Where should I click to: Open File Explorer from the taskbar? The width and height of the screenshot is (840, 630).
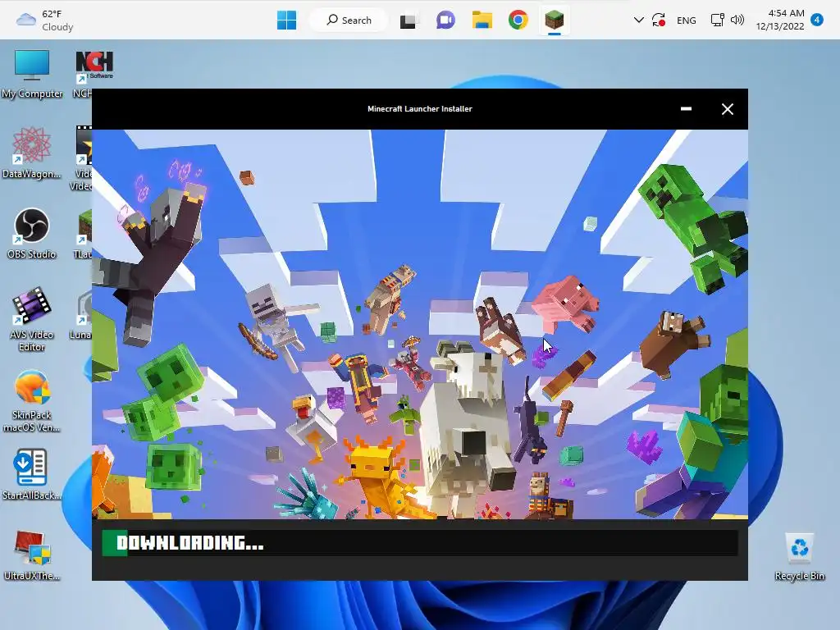[x=482, y=21]
